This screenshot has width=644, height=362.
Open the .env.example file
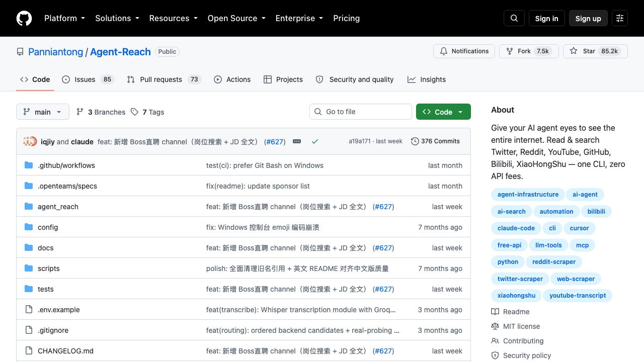point(59,310)
